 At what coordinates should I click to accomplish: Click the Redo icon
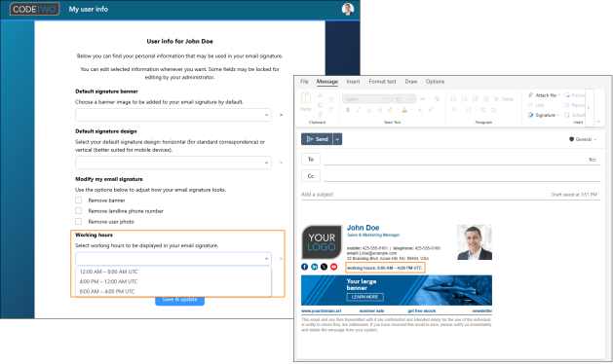click(330, 110)
